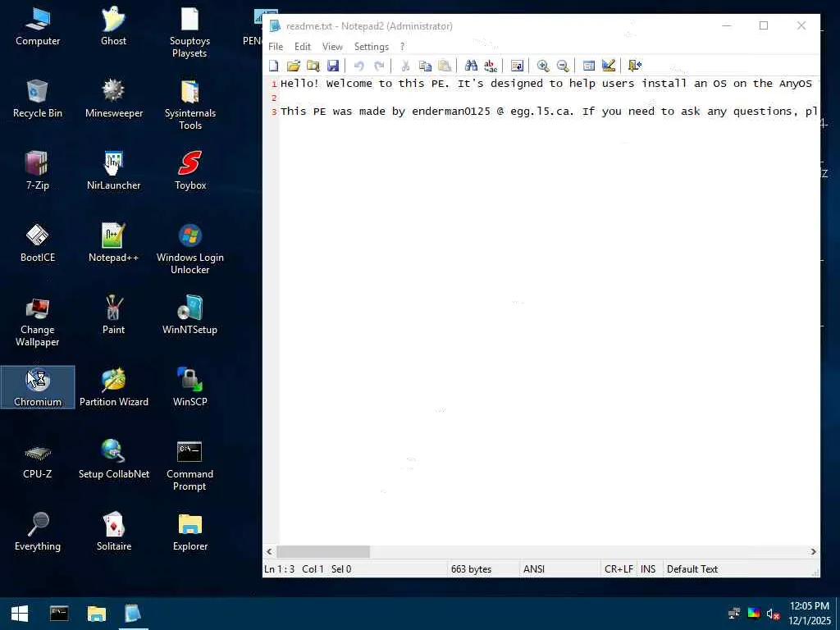
Task: Select the Solitaire desktop icon
Action: point(113,532)
